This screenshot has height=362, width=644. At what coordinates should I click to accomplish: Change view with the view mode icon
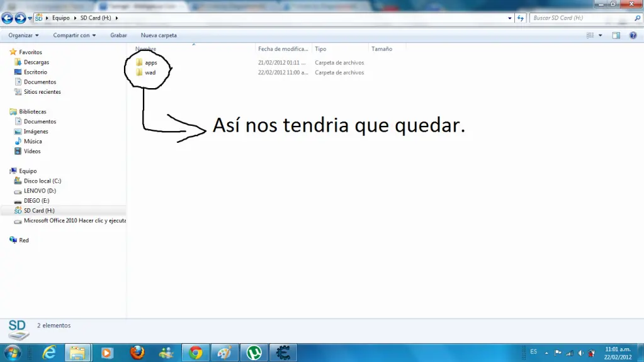pyautogui.click(x=590, y=35)
